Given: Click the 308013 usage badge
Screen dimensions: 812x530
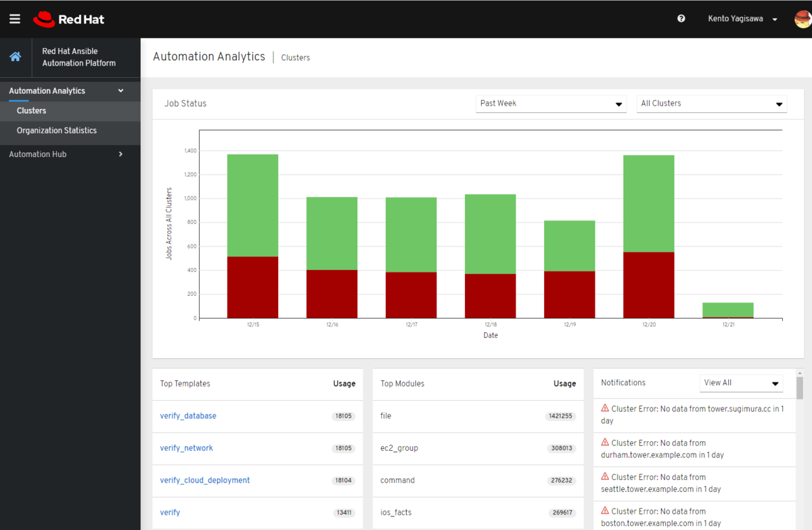Looking at the screenshot, I should (x=562, y=448).
